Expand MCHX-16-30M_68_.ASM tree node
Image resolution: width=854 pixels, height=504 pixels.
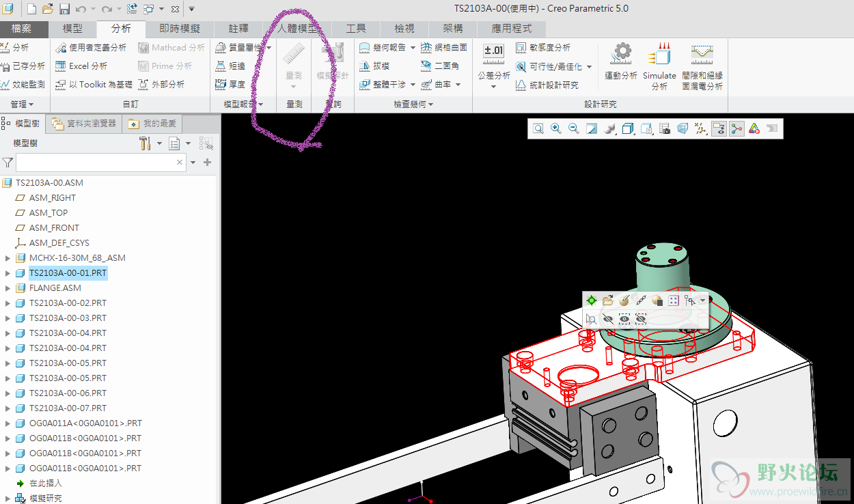pyautogui.click(x=8, y=258)
